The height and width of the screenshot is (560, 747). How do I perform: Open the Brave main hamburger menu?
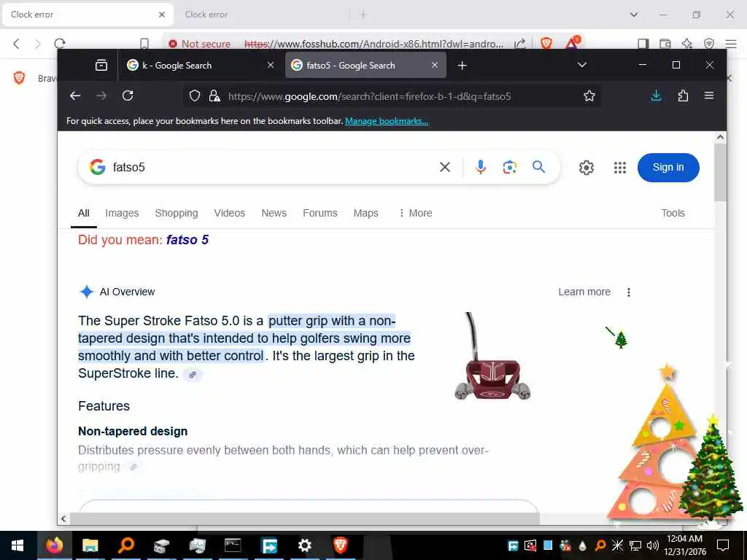click(x=731, y=44)
